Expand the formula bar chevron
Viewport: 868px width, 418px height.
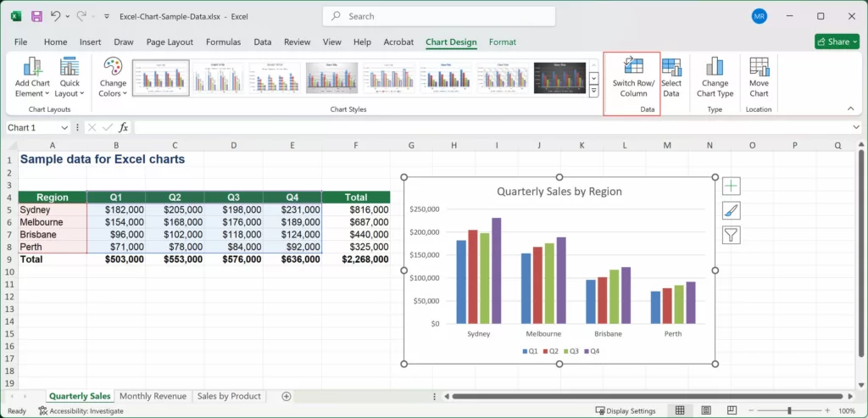click(856, 128)
